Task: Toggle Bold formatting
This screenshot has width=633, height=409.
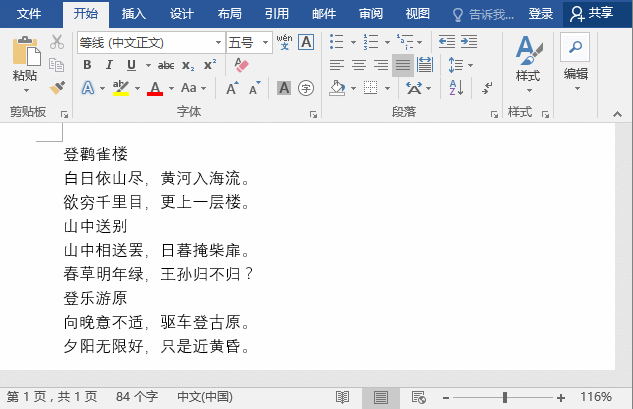Action: [87, 65]
